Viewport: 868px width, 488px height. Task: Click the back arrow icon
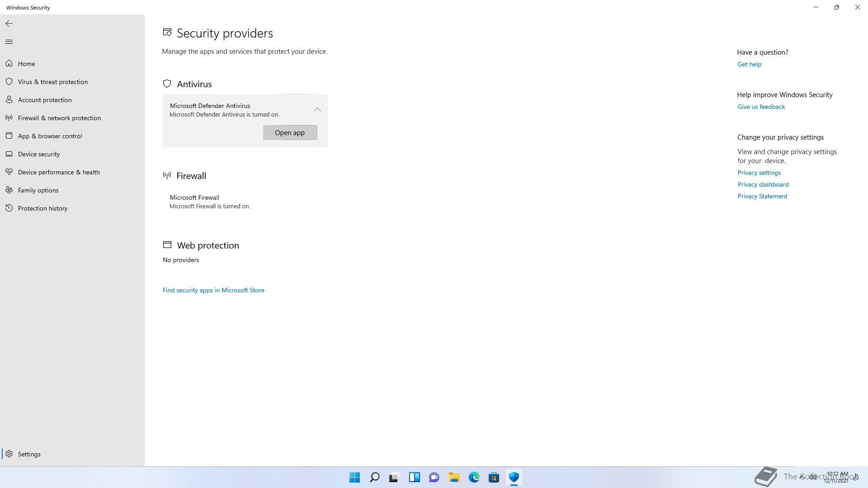click(9, 23)
